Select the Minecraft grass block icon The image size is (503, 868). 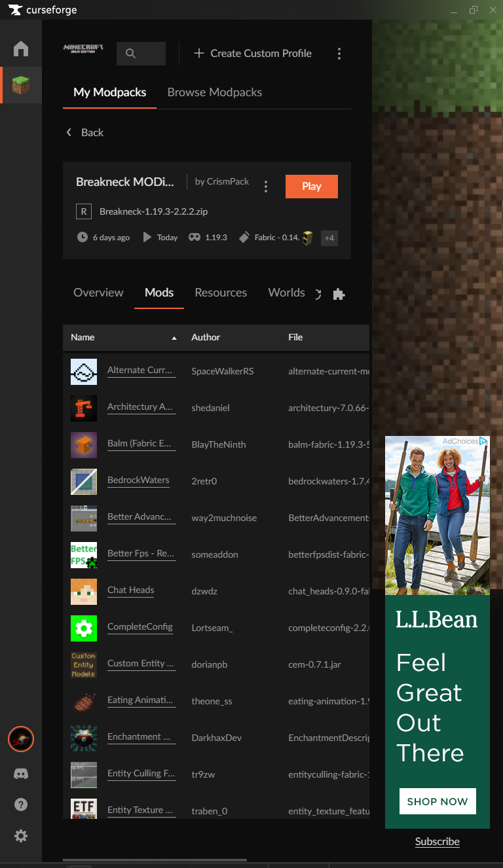click(x=21, y=85)
